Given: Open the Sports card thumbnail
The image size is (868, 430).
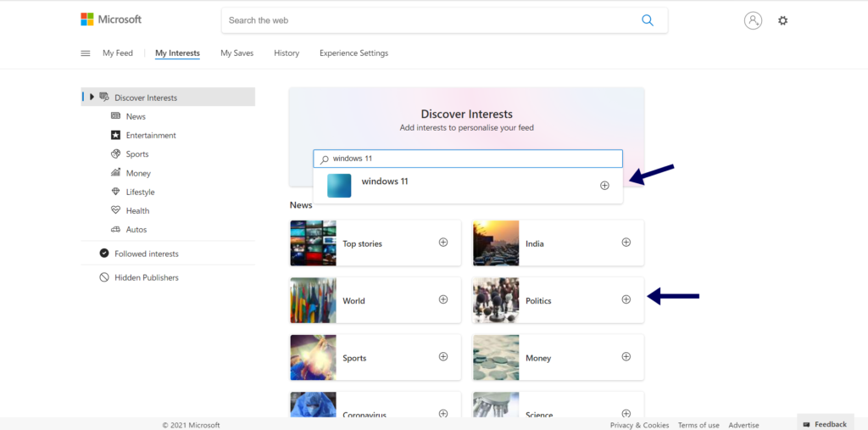Looking at the screenshot, I should 313,357.
